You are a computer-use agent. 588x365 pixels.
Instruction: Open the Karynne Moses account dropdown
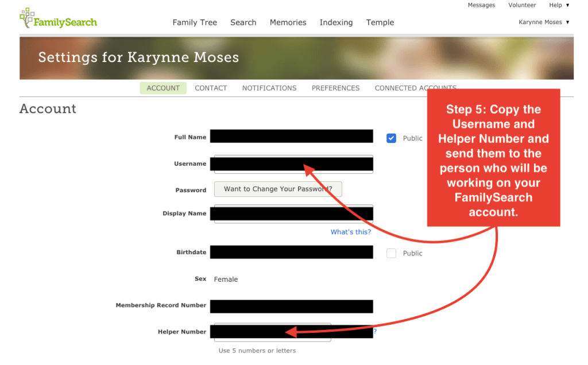click(x=543, y=22)
